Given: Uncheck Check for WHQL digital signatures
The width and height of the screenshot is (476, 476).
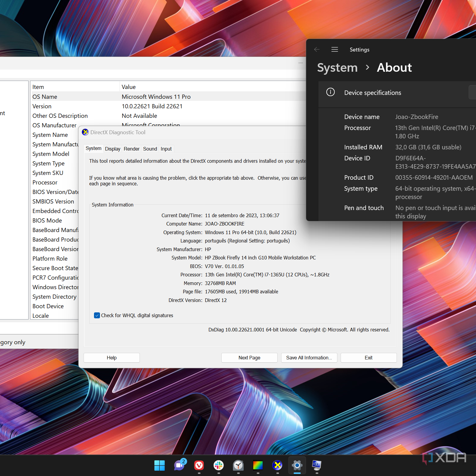Looking at the screenshot, I should coord(97,315).
